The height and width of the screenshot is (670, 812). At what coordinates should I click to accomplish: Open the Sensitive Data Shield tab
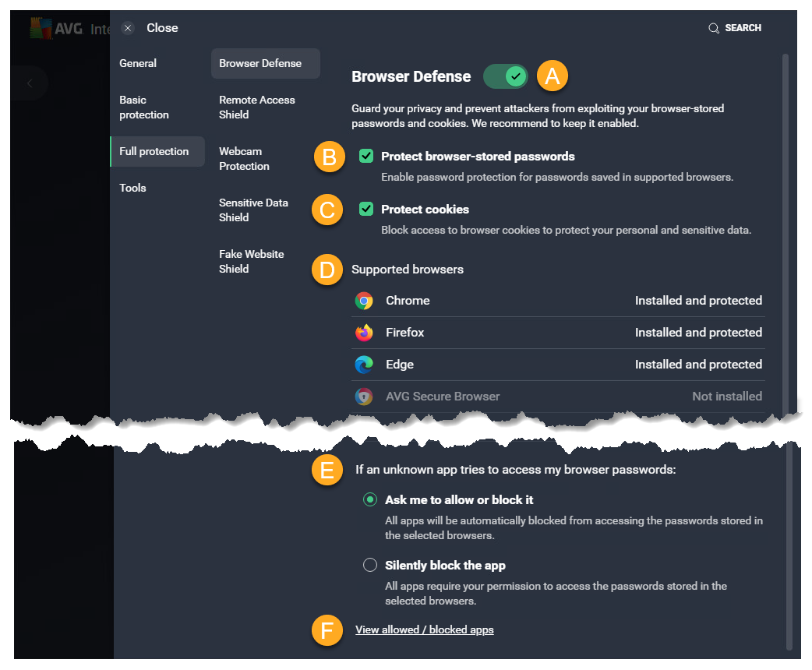253,210
